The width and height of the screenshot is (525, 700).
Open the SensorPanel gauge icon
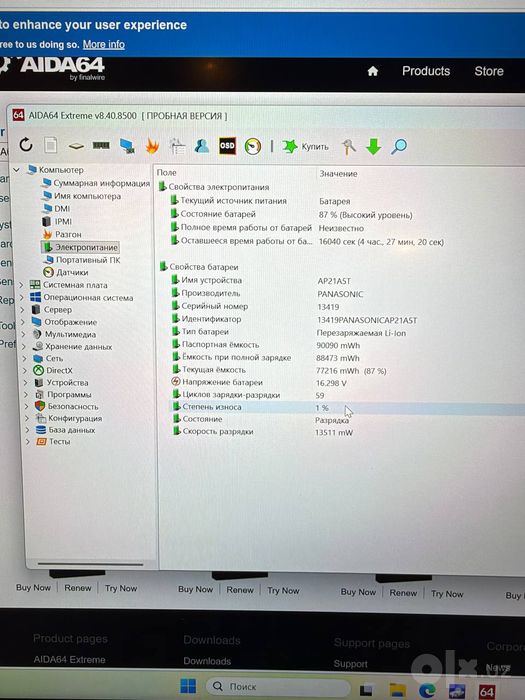253,146
